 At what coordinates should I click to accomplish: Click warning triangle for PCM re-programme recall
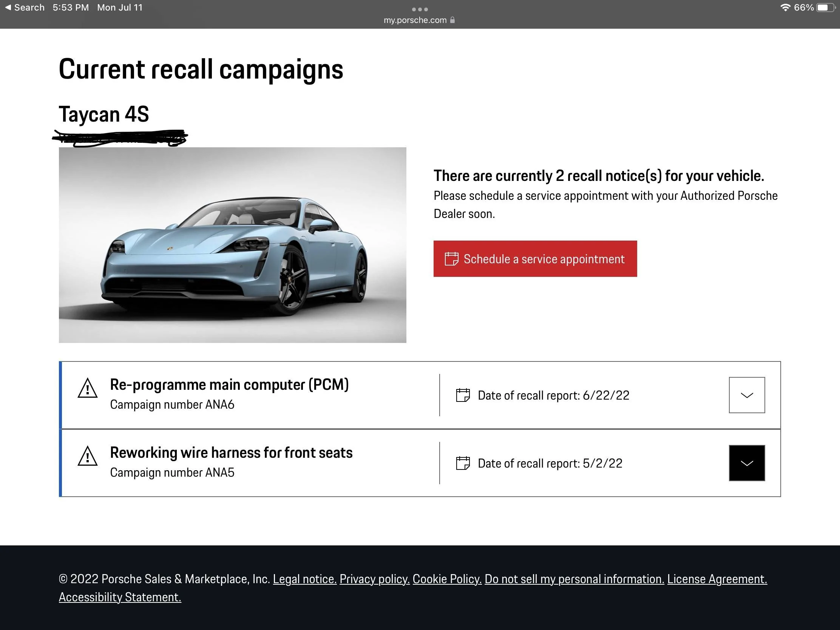[x=88, y=388]
